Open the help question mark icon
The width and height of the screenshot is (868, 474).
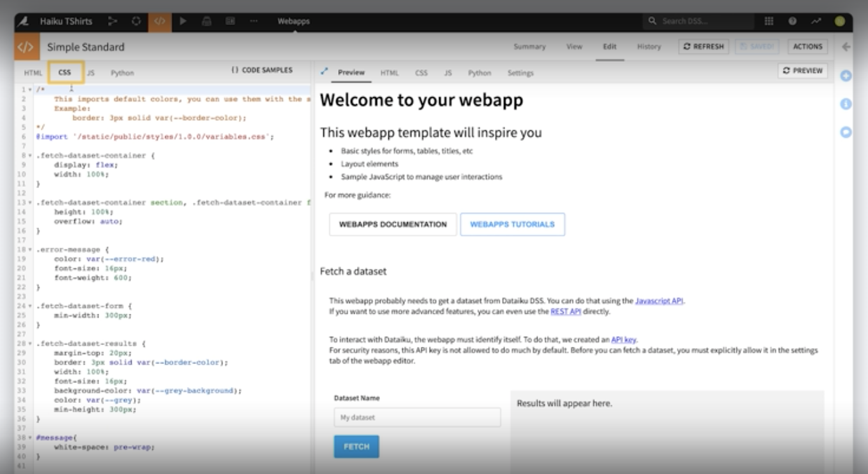point(792,21)
